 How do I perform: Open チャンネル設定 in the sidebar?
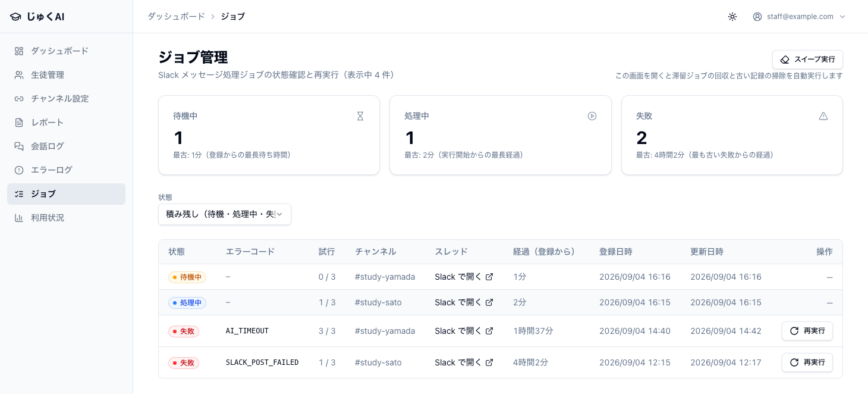point(66,99)
